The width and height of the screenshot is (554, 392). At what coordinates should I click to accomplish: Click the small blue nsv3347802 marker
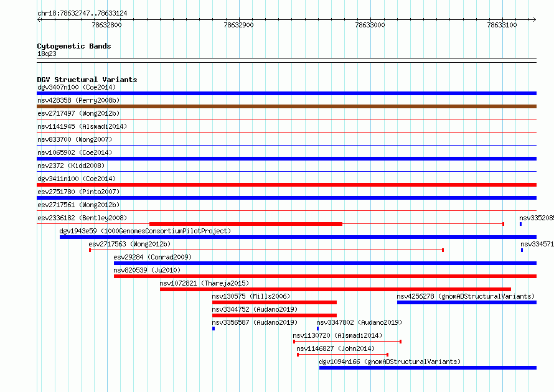pyautogui.click(x=317, y=329)
